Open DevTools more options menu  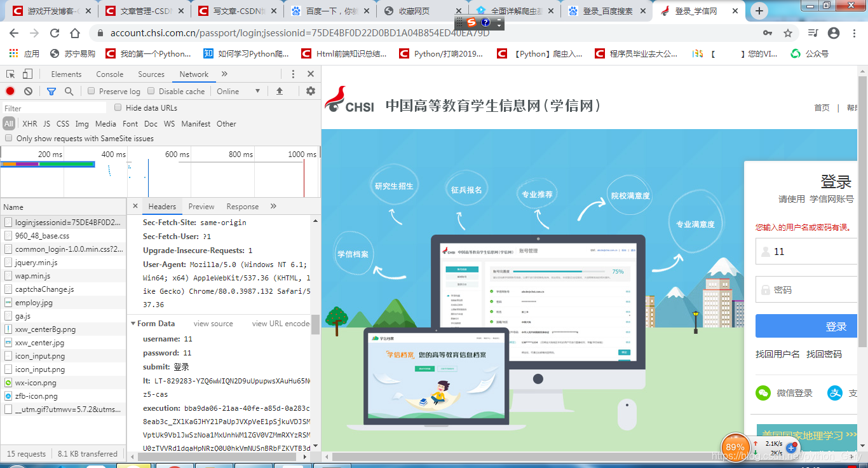click(293, 74)
